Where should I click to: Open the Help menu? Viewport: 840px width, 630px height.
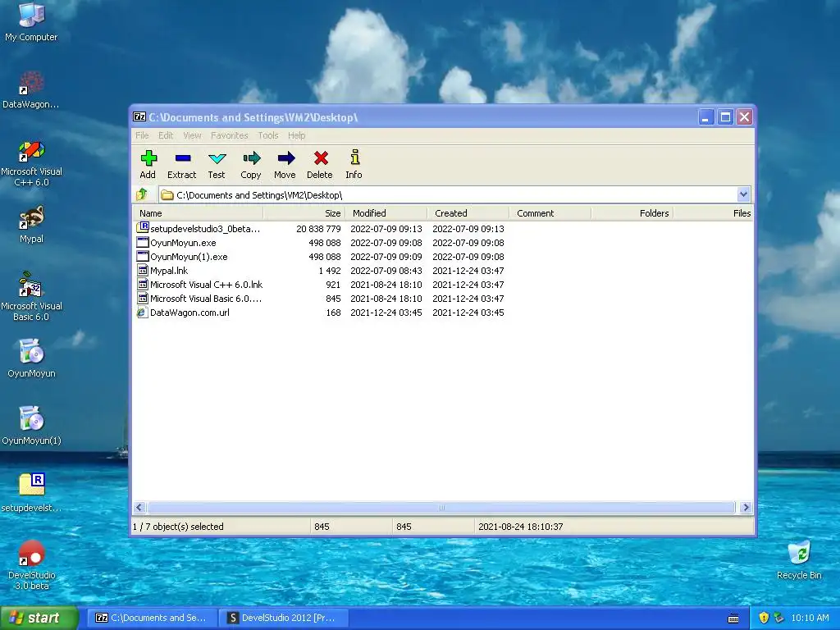(296, 135)
